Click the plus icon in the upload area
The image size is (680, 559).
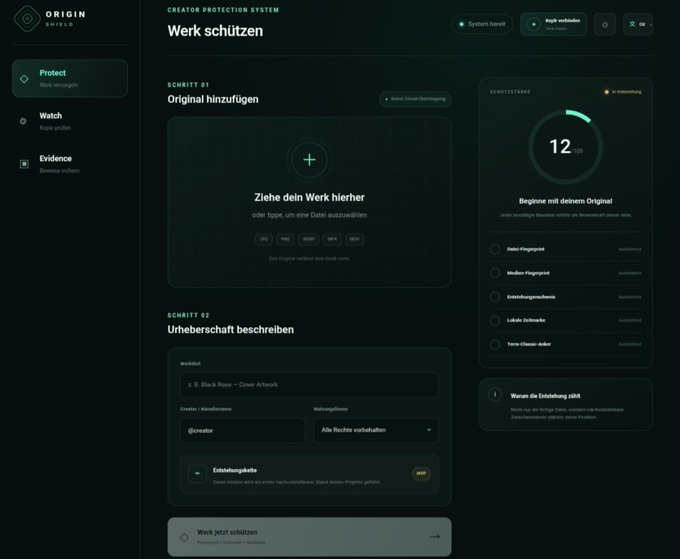309,160
